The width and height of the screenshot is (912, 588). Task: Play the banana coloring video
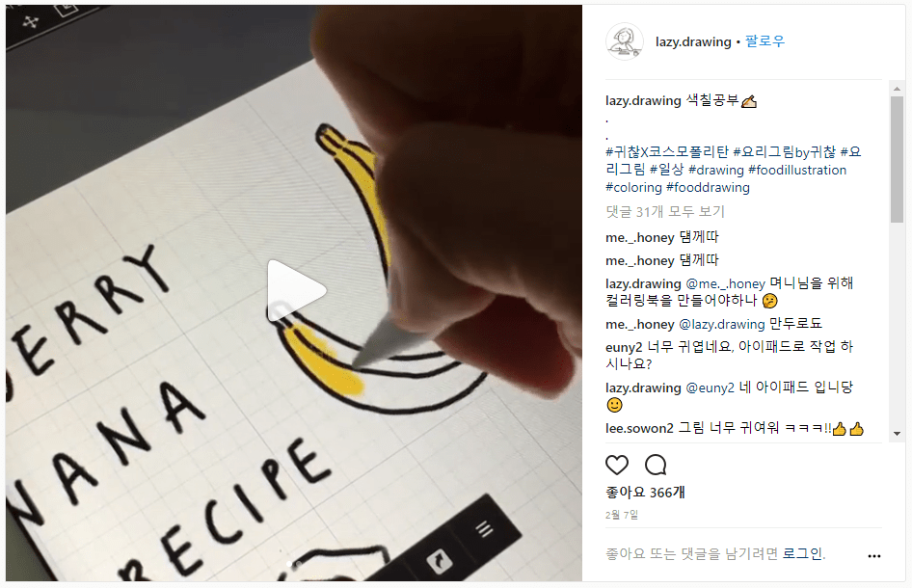coord(296,290)
